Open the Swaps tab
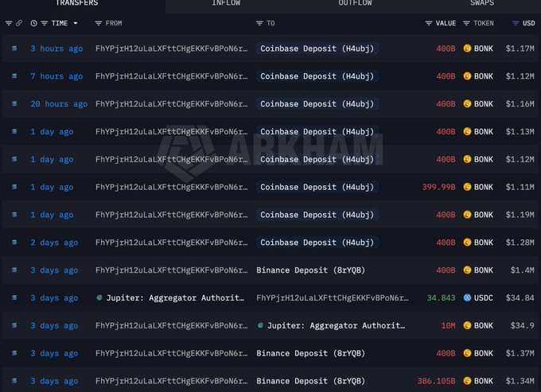Viewport: 541px width, 392px height. click(482, 3)
